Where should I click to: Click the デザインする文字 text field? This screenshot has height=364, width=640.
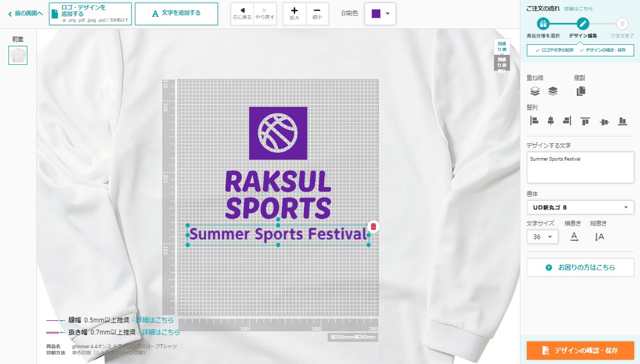pos(580,168)
